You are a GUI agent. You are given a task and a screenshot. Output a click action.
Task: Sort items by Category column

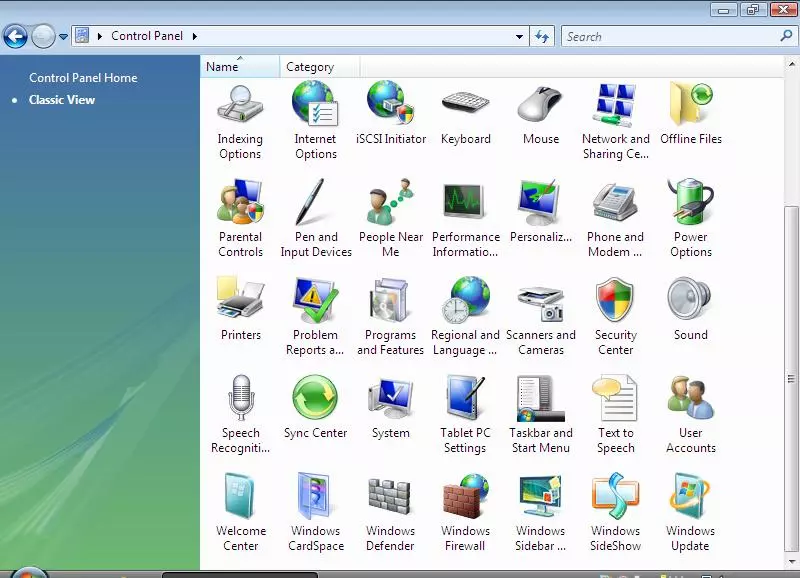[x=319, y=66]
